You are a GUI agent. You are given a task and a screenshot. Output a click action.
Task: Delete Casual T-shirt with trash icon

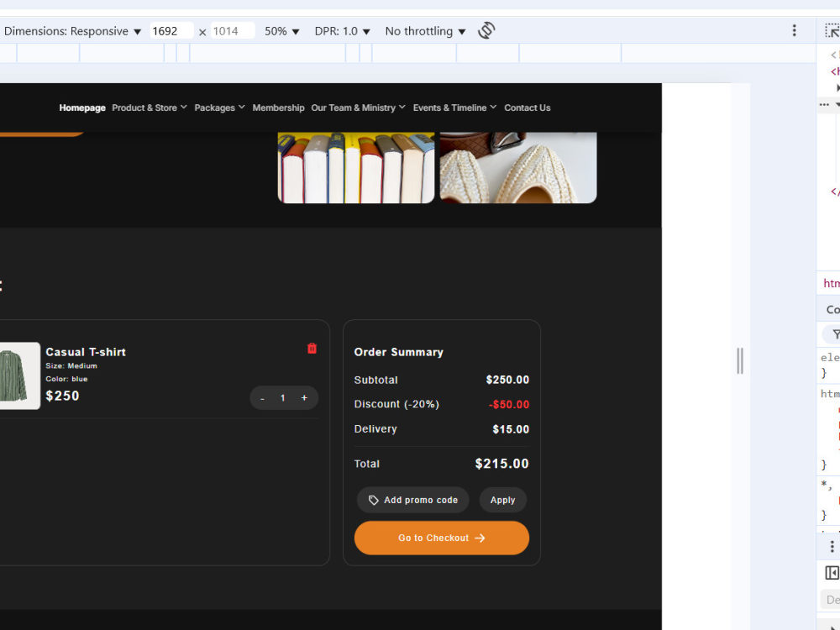click(312, 349)
